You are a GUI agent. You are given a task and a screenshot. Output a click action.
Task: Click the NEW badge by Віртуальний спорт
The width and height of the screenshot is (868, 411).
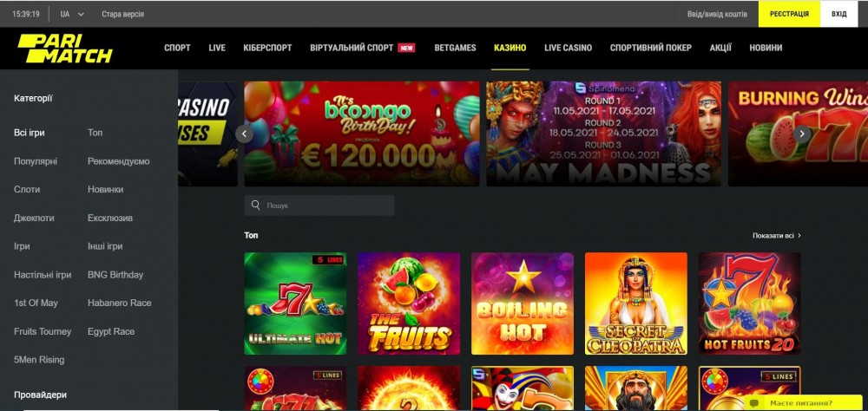click(406, 49)
